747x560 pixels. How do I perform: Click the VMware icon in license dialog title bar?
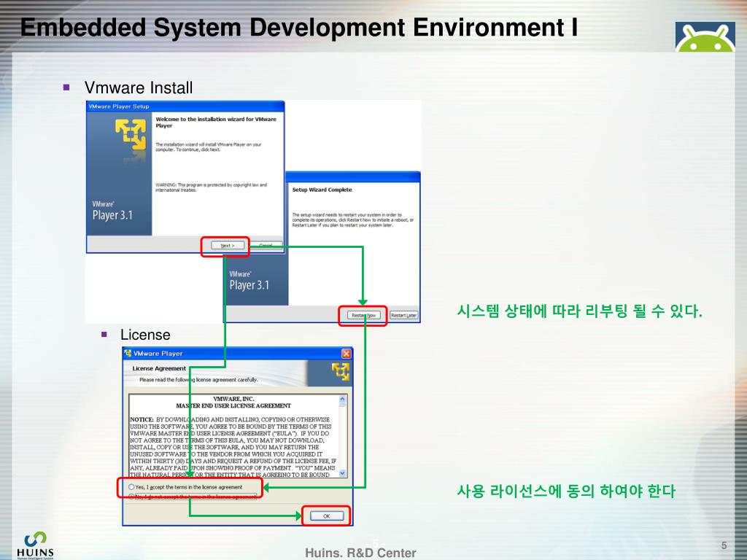[x=128, y=354]
